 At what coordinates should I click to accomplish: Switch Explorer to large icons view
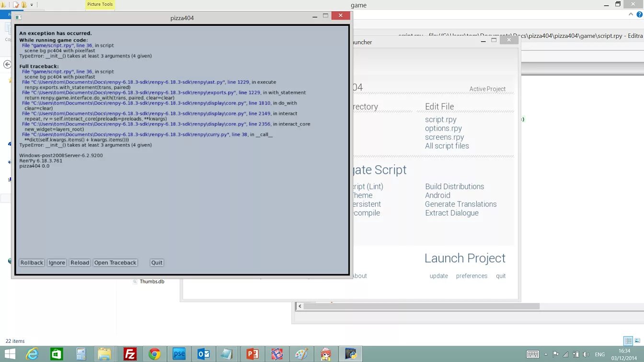[x=637, y=341]
